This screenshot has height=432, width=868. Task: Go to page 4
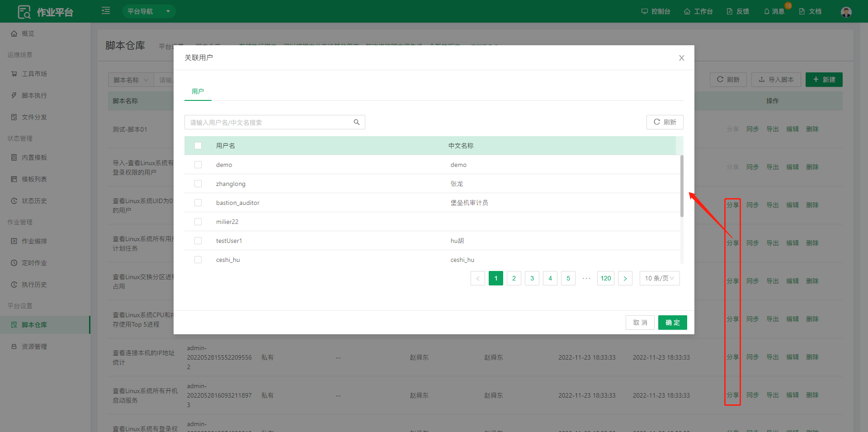click(x=550, y=278)
